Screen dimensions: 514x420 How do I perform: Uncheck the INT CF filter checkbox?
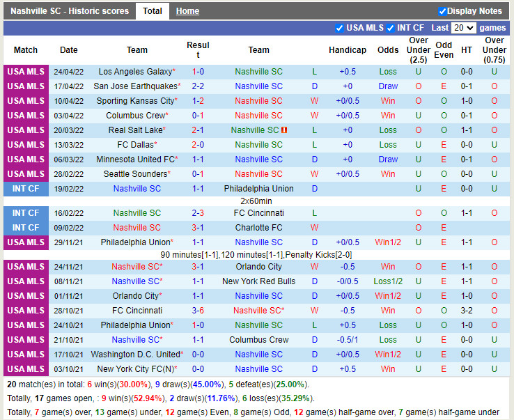[x=391, y=28]
